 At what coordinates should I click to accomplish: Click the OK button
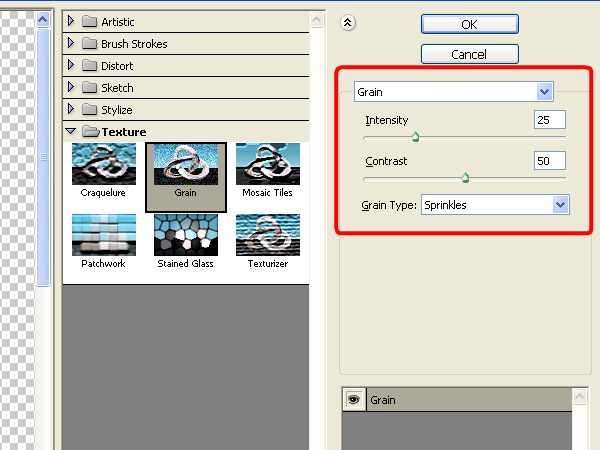[x=470, y=24]
